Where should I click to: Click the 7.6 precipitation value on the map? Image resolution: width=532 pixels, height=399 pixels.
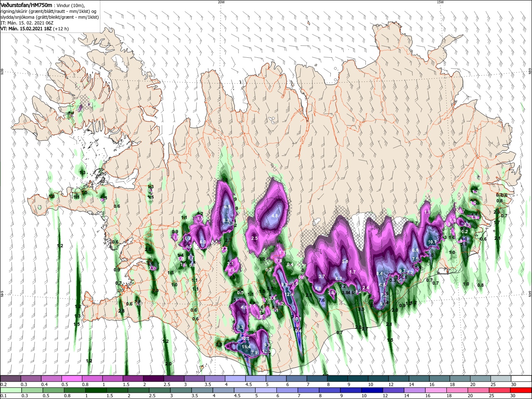point(322,300)
